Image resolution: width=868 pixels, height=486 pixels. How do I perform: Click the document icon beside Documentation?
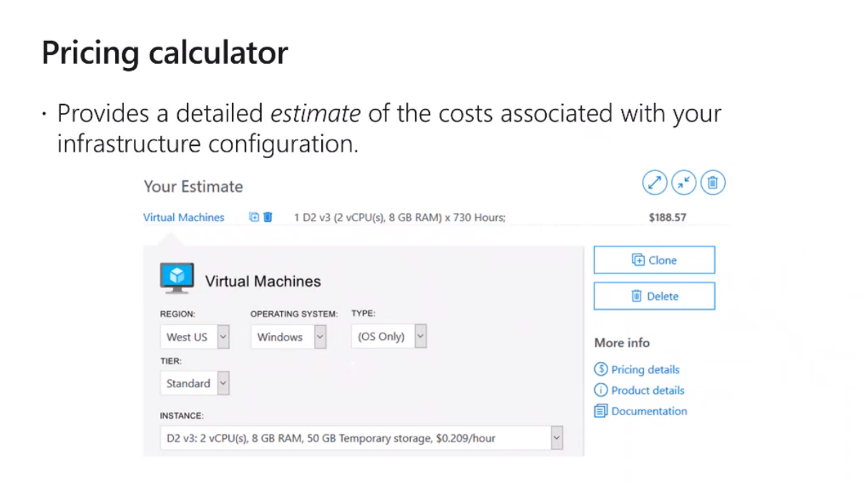point(601,411)
